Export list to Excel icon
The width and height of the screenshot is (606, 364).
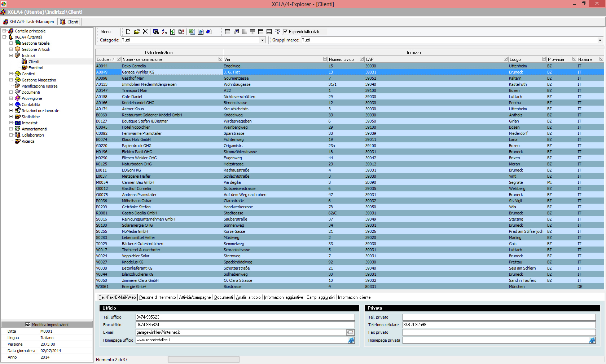pyautogui.click(x=192, y=32)
